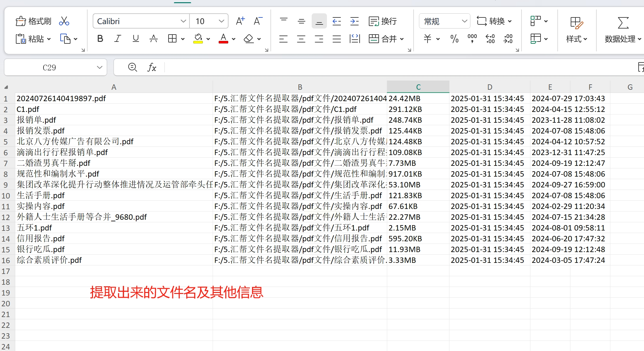Toggle italic formatting
Viewport: 644px width, 351px height.
(118, 39)
